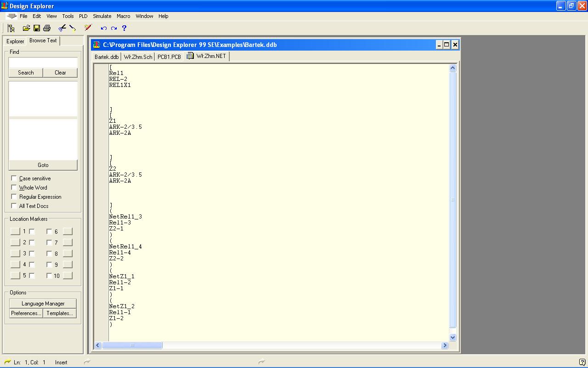
Task: Click the editor scroll down arrow
Action: click(x=452, y=337)
